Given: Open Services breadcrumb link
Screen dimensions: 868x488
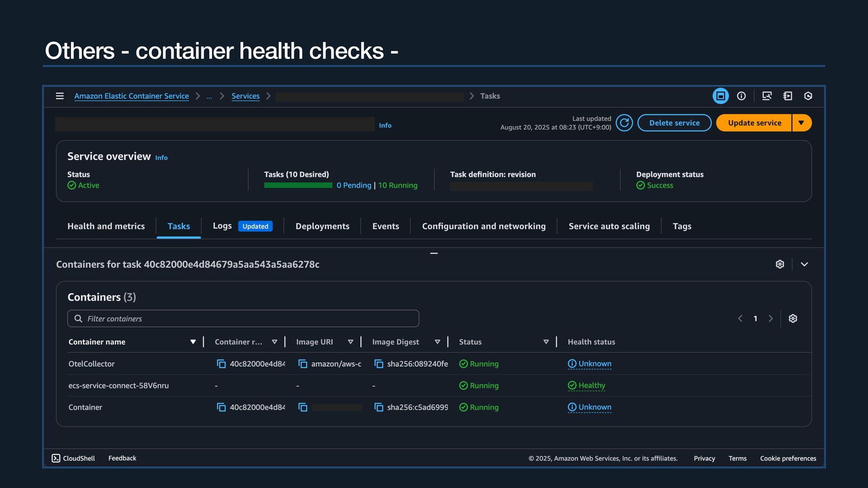Looking at the screenshot, I should (245, 96).
